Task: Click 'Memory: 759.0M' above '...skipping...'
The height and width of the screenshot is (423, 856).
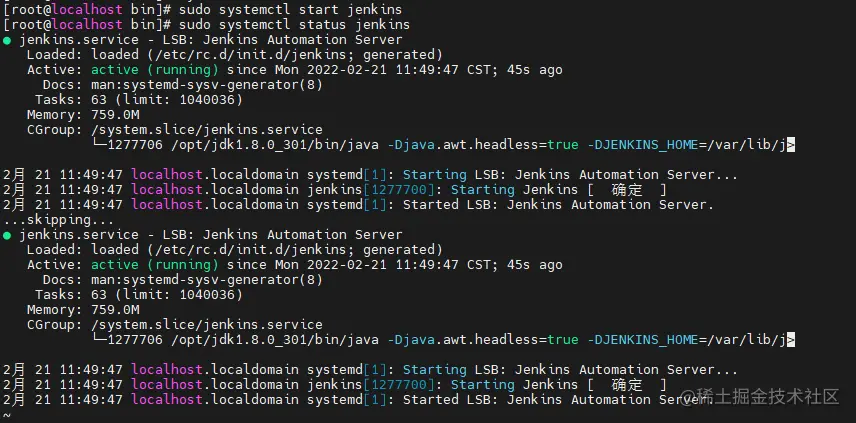Action: [83, 115]
